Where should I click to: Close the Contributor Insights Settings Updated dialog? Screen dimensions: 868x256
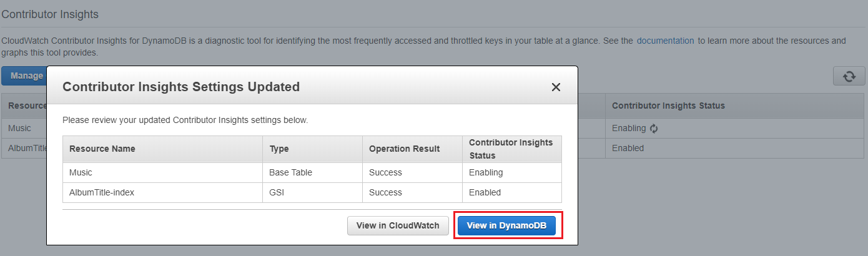[556, 87]
